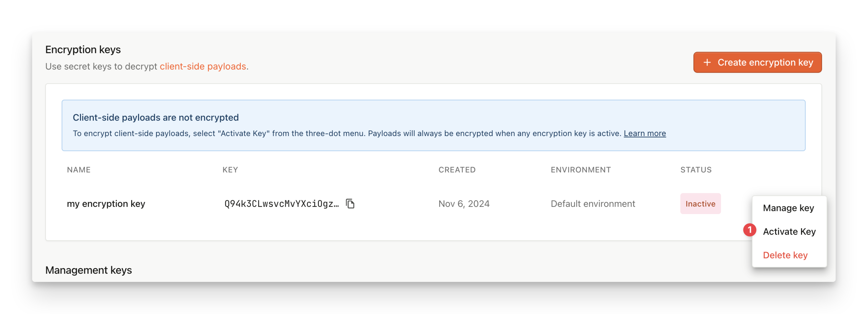Select Manage key from the menu
The width and height of the screenshot is (868, 314).
(x=788, y=208)
